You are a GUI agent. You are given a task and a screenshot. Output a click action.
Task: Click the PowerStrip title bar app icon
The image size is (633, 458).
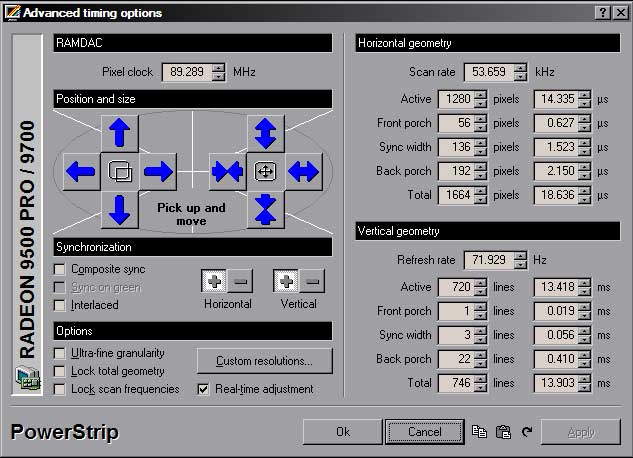coord(12,13)
